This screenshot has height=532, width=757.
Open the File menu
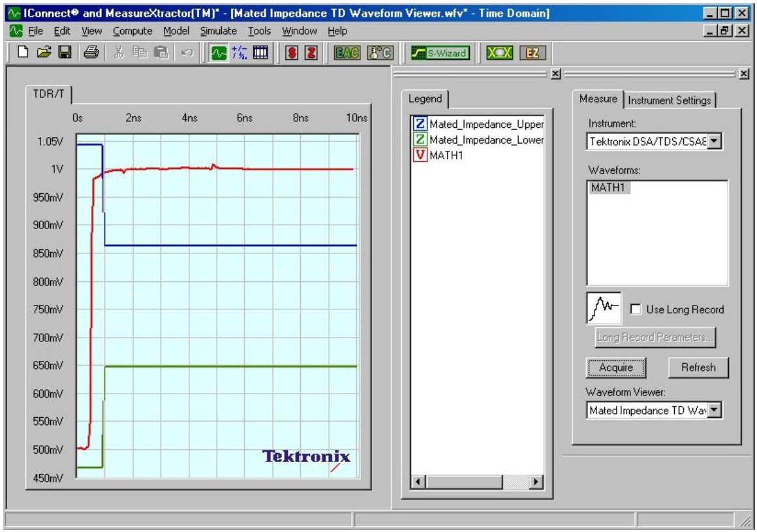pyautogui.click(x=36, y=31)
